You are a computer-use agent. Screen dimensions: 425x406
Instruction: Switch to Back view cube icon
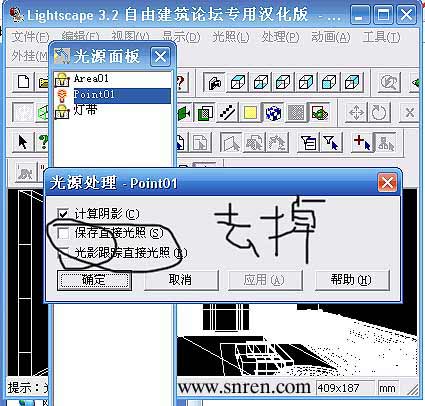pos(352,82)
